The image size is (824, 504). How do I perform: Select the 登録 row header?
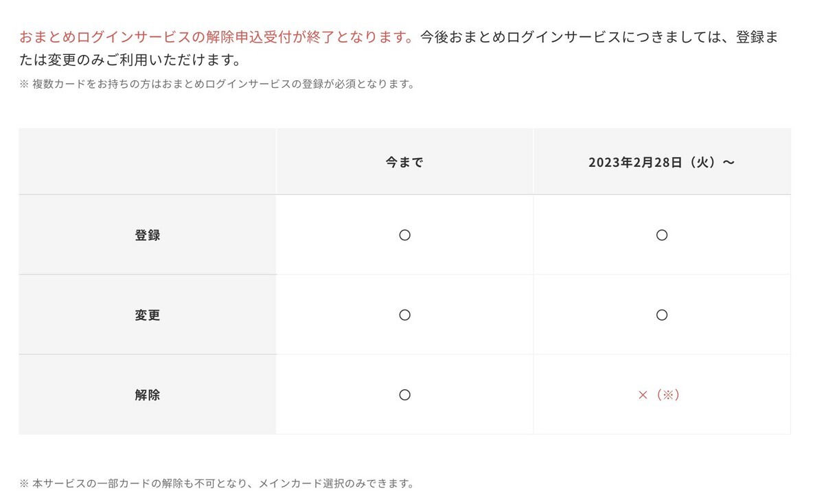pyautogui.click(x=148, y=235)
